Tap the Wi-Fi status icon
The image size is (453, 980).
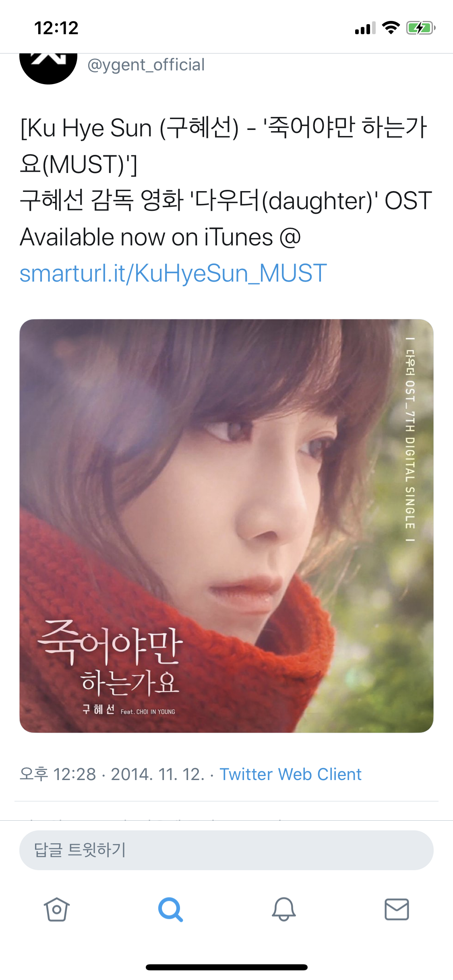[x=391, y=28]
